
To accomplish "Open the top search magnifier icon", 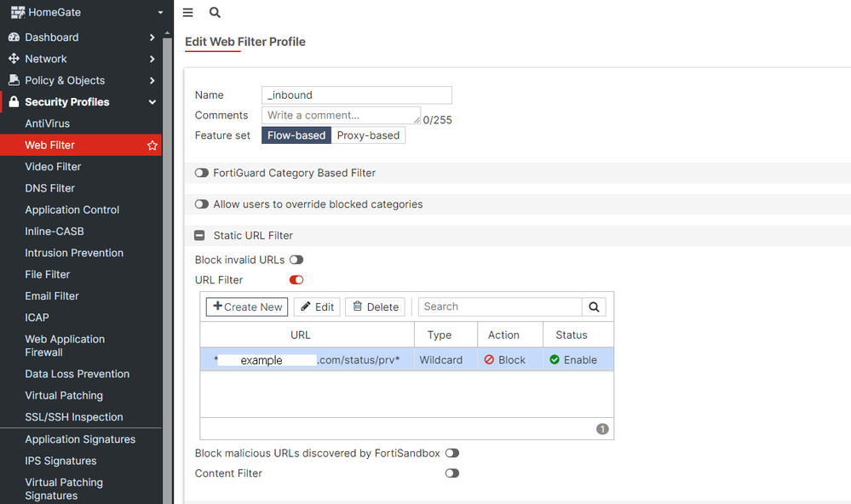I will point(215,13).
